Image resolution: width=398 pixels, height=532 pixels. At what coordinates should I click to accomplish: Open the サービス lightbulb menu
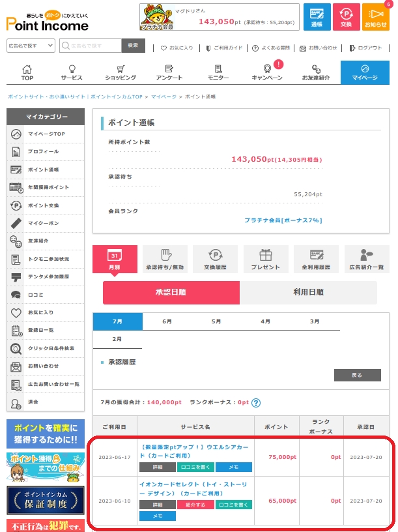coord(72,72)
